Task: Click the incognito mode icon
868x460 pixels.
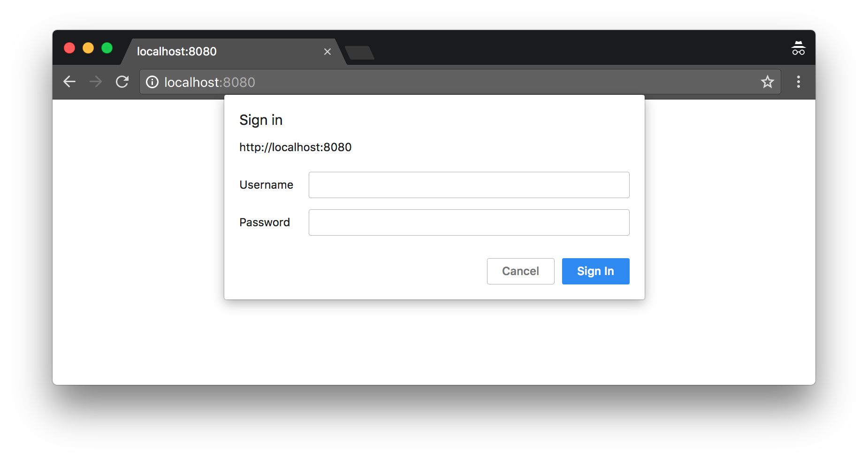Action: coord(798,48)
